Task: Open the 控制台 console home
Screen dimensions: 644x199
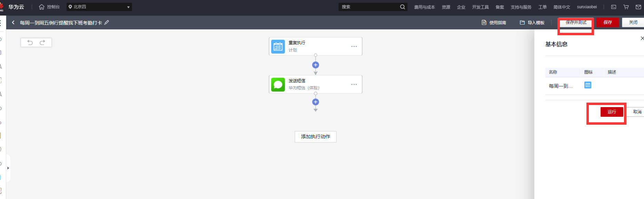Action: click(x=49, y=7)
